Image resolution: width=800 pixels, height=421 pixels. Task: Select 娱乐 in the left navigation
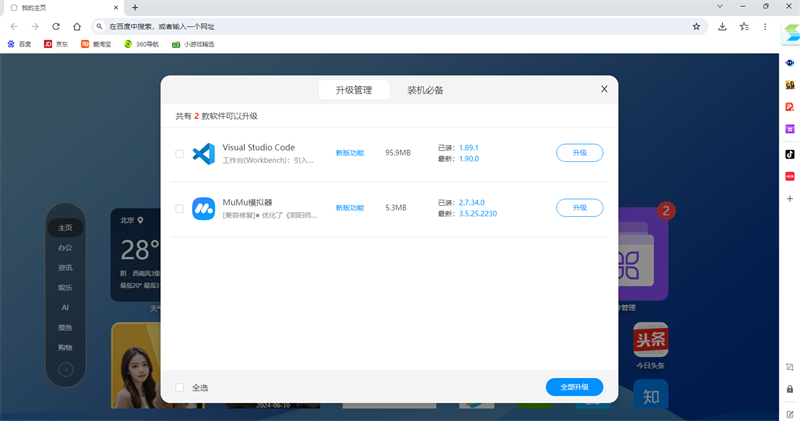pos(65,287)
